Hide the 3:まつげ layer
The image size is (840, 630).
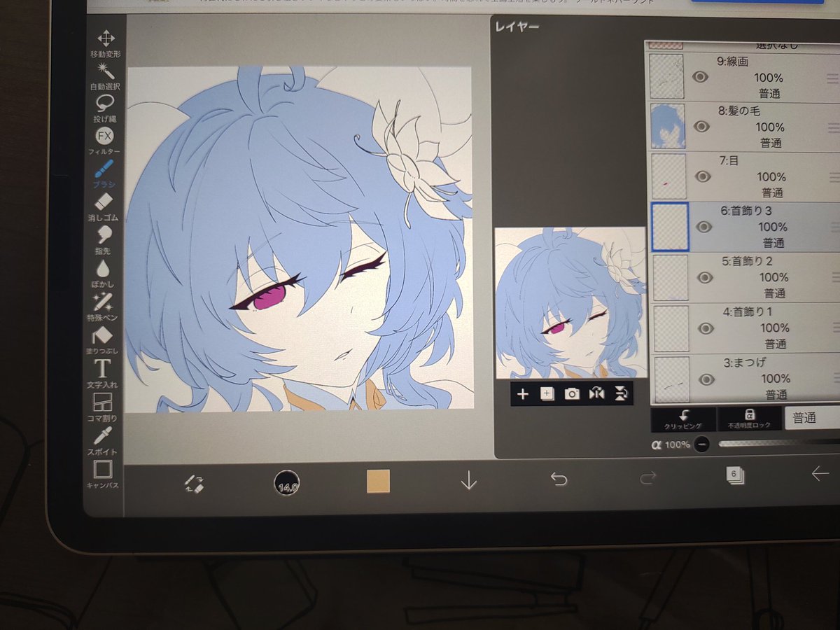point(707,379)
